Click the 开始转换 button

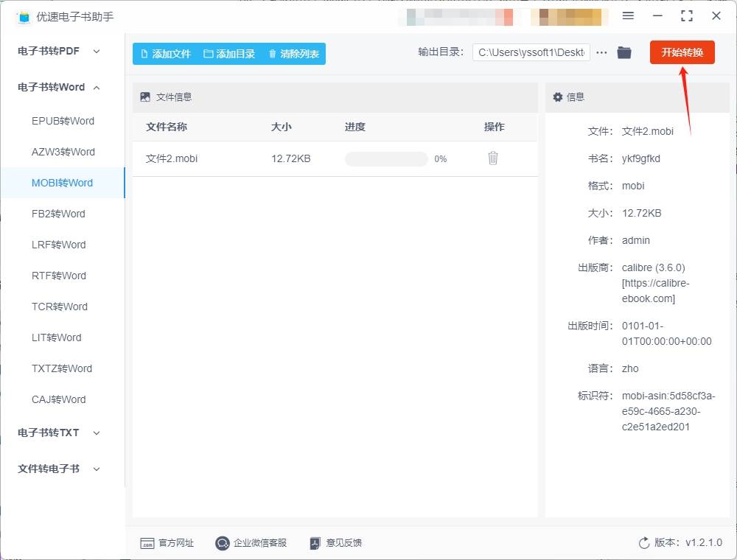point(682,52)
